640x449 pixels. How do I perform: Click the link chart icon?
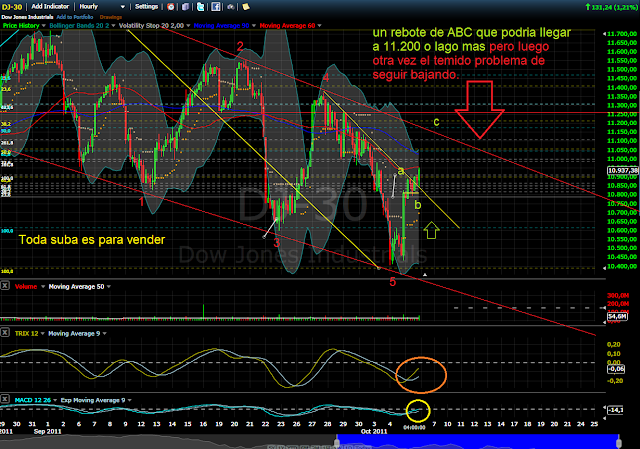click(x=231, y=7)
